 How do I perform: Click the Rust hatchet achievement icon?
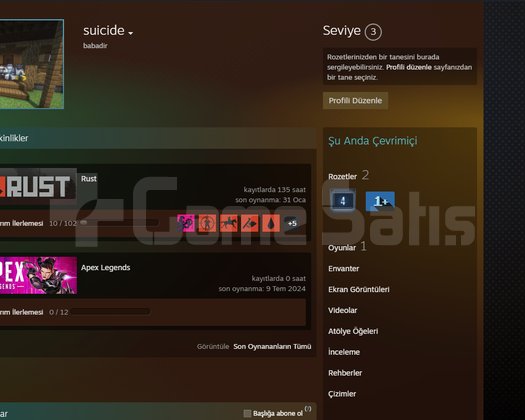250,223
